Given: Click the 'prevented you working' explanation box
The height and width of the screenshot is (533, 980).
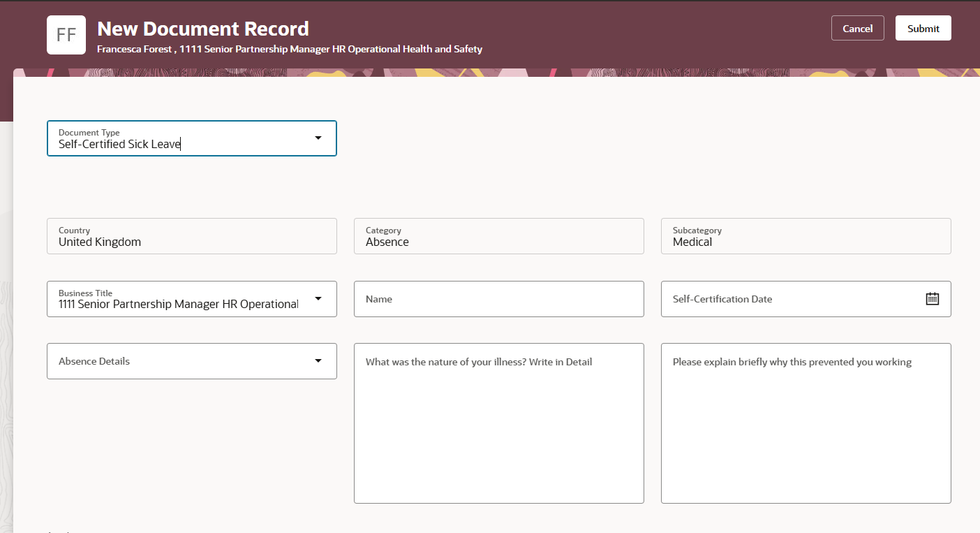Looking at the screenshot, I should click(806, 423).
